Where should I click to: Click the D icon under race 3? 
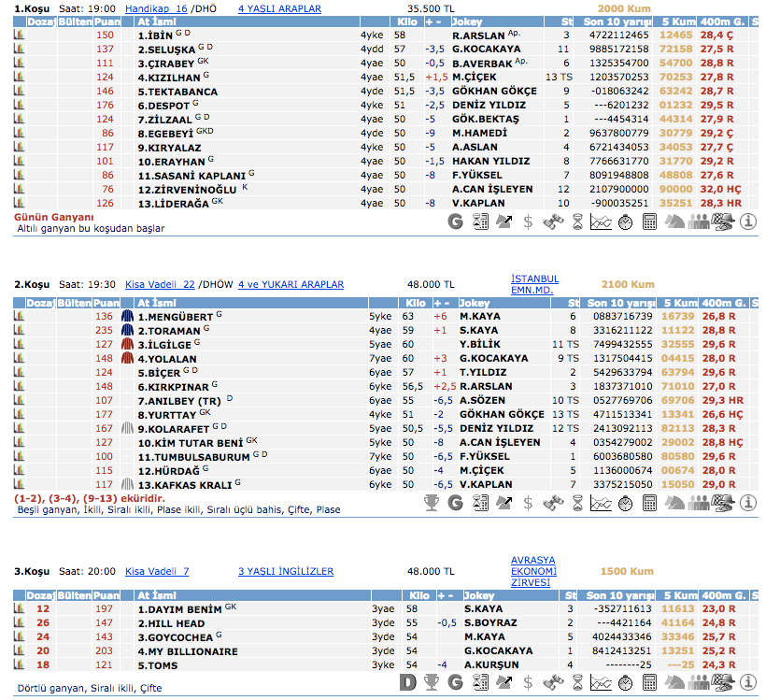click(x=407, y=683)
